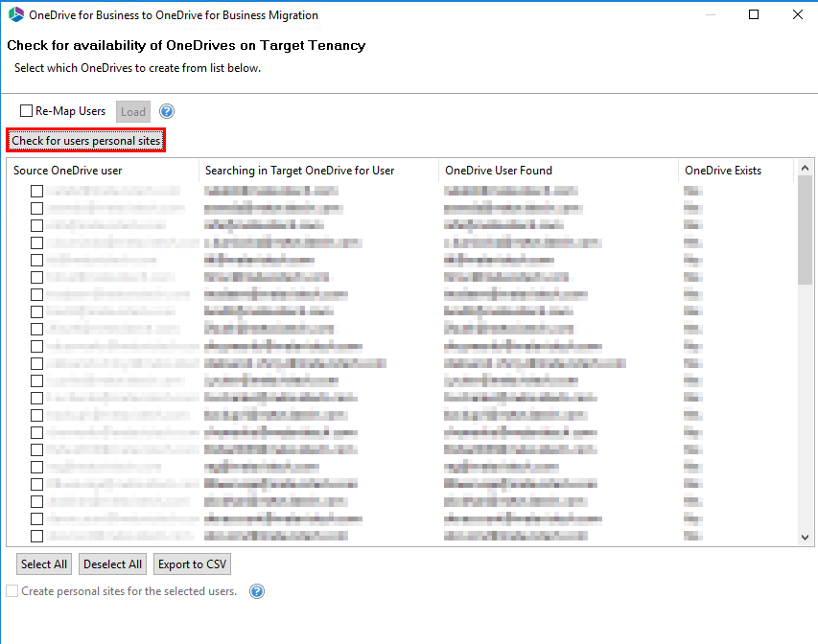The height and width of the screenshot is (644, 818).
Task: Enable creating personal sites for selected users
Action: 12,591
